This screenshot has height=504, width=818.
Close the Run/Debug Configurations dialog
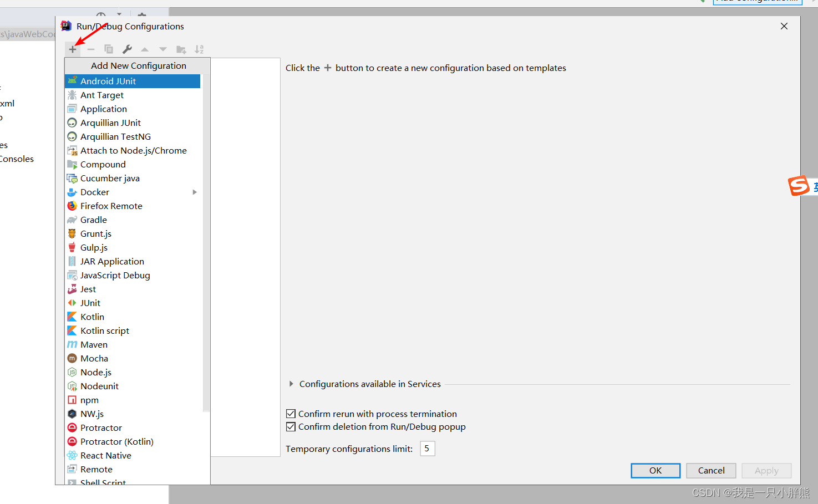[x=784, y=26]
